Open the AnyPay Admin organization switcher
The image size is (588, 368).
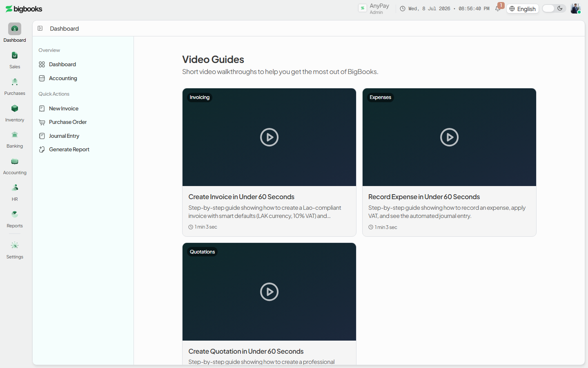click(374, 9)
